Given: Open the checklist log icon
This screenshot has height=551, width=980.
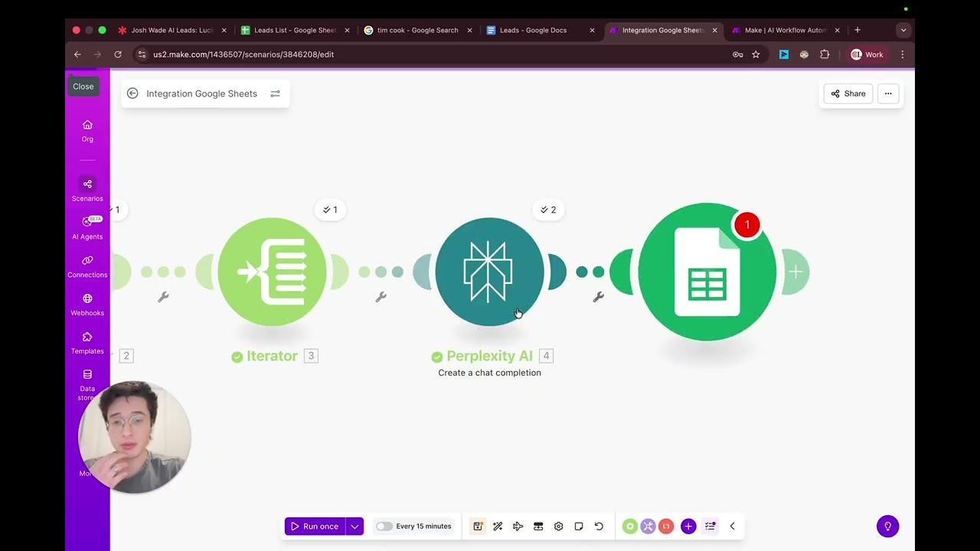Looking at the screenshot, I should tap(710, 526).
